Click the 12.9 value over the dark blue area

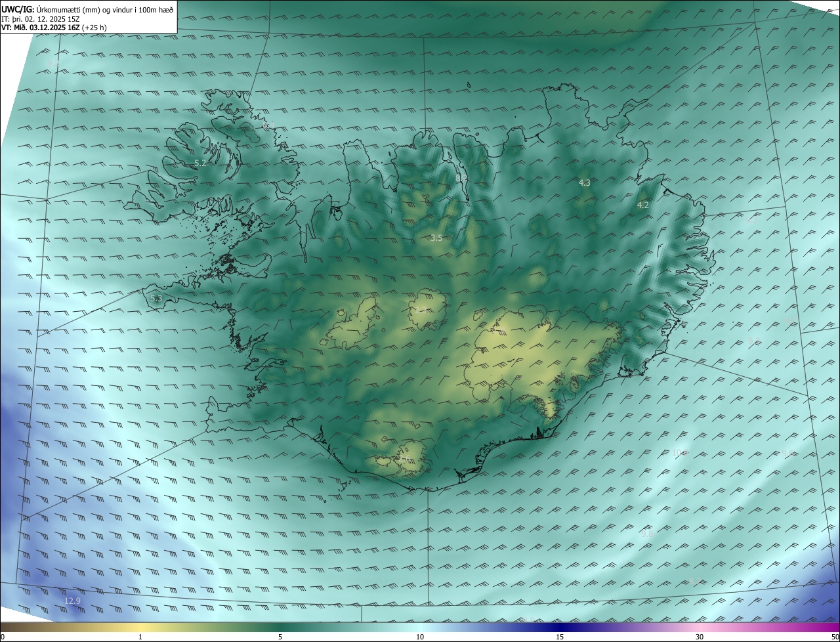72,601
